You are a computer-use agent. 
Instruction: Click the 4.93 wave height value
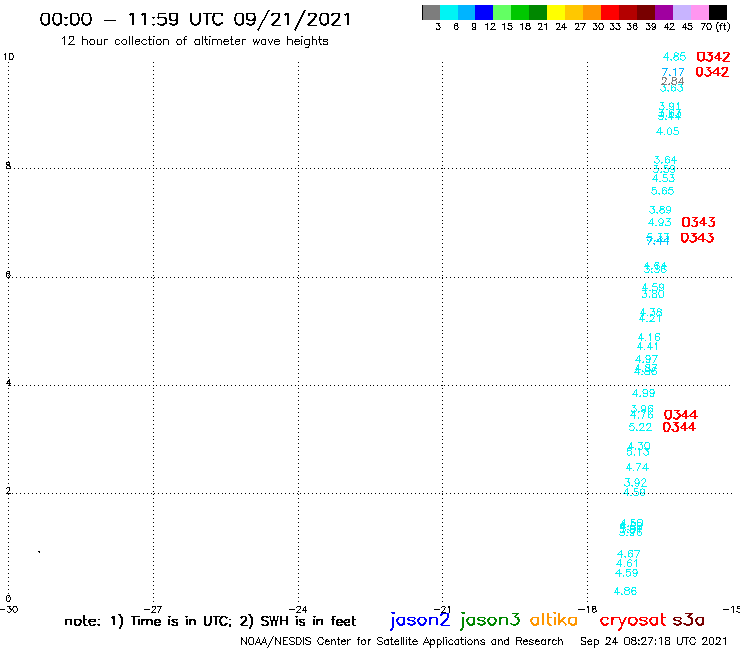pos(659,222)
